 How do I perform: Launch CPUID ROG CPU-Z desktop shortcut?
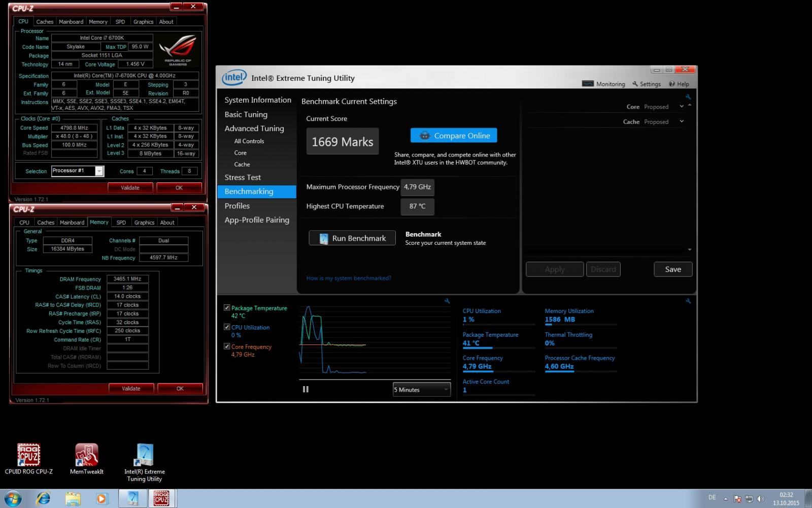click(28, 459)
